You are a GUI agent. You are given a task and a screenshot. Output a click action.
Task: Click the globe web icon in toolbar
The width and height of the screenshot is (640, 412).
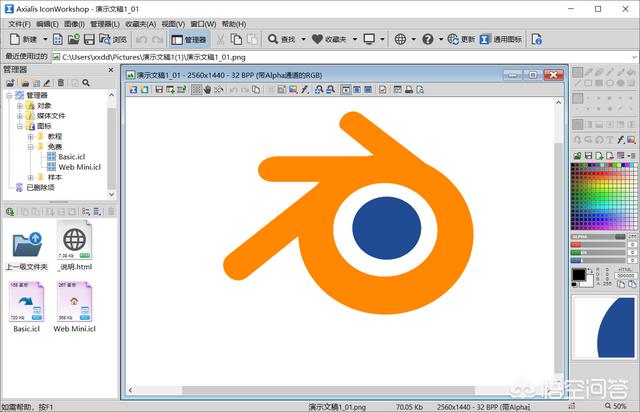pos(400,39)
